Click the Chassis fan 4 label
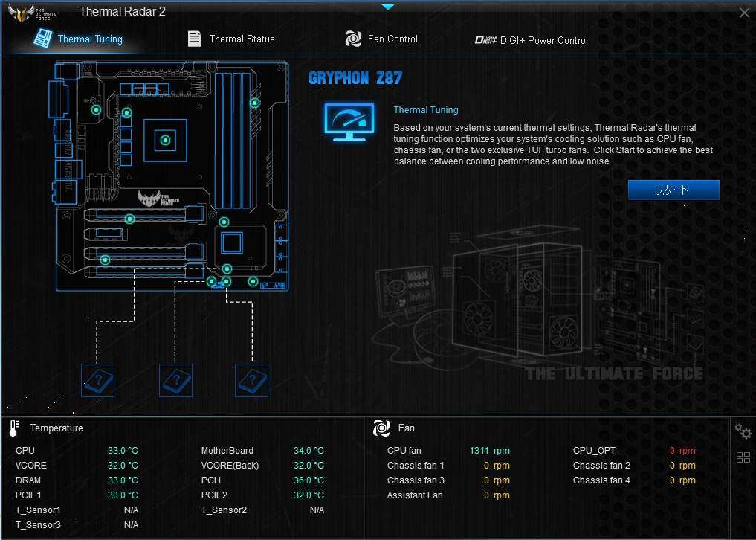This screenshot has width=756, height=540. pyautogui.click(x=601, y=480)
